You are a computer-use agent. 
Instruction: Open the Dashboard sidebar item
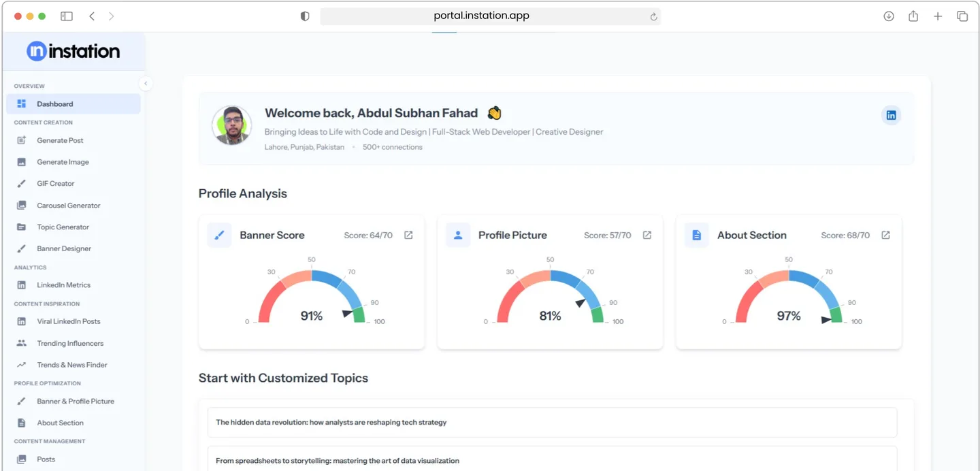(x=73, y=104)
